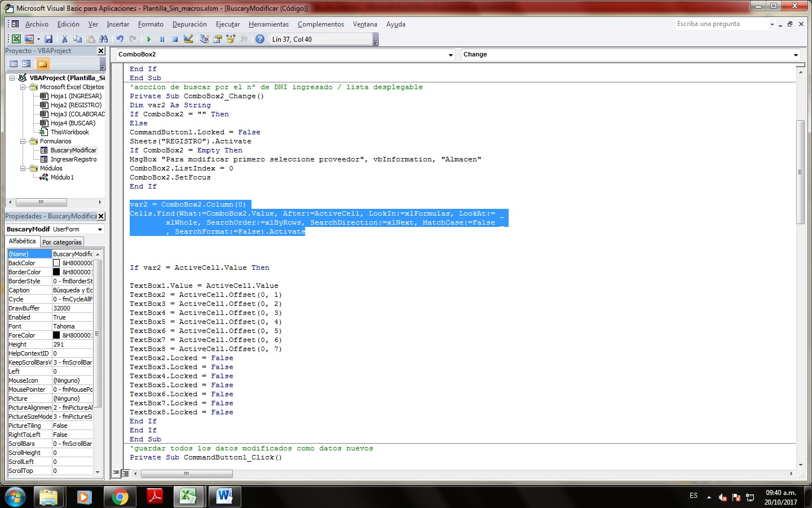
Task: Switch to the Alfabética properties tab
Action: pyautogui.click(x=22, y=241)
